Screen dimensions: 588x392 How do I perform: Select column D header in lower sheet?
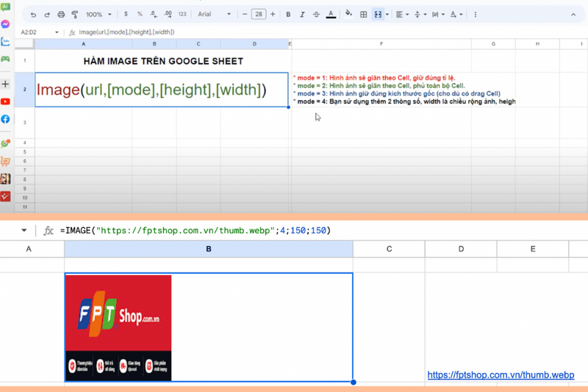(461, 249)
